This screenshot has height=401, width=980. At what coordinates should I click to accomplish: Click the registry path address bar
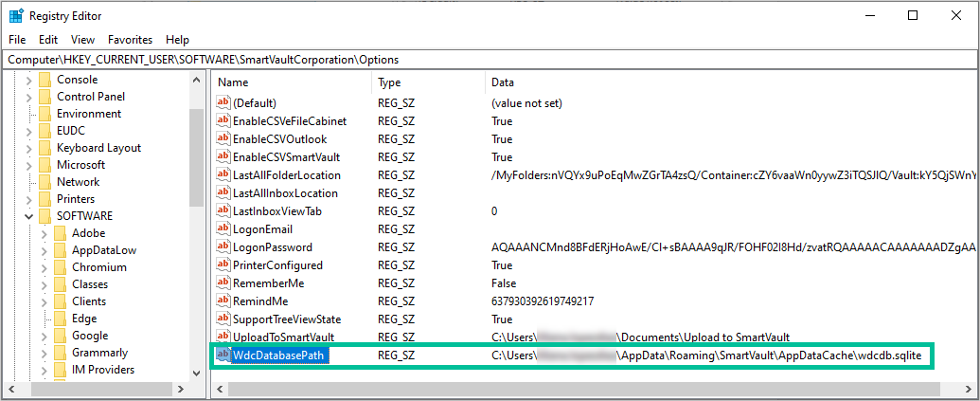click(490, 60)
